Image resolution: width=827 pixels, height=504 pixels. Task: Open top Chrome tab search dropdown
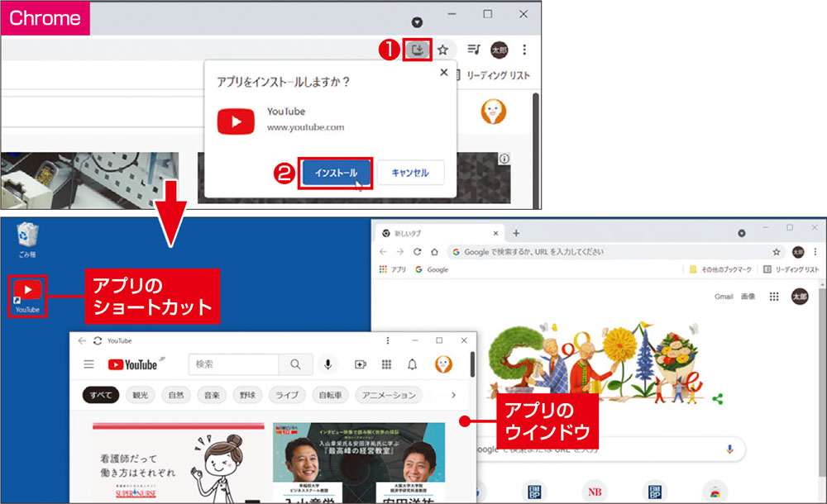coord(417,22)
